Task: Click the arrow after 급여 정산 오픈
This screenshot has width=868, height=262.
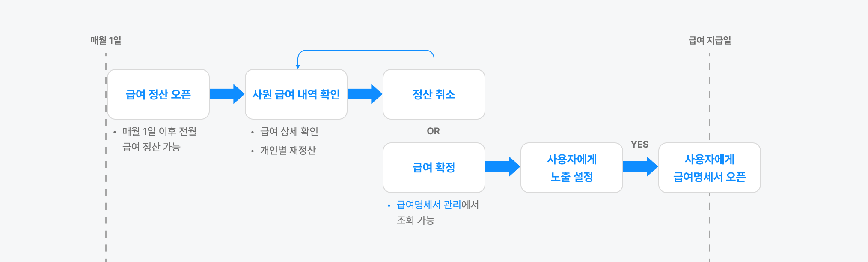Action: coord(227,94)
